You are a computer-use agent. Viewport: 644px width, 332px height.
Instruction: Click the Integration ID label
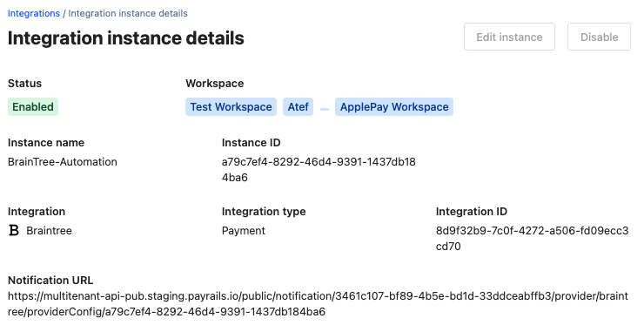click(x=472, y=212)
